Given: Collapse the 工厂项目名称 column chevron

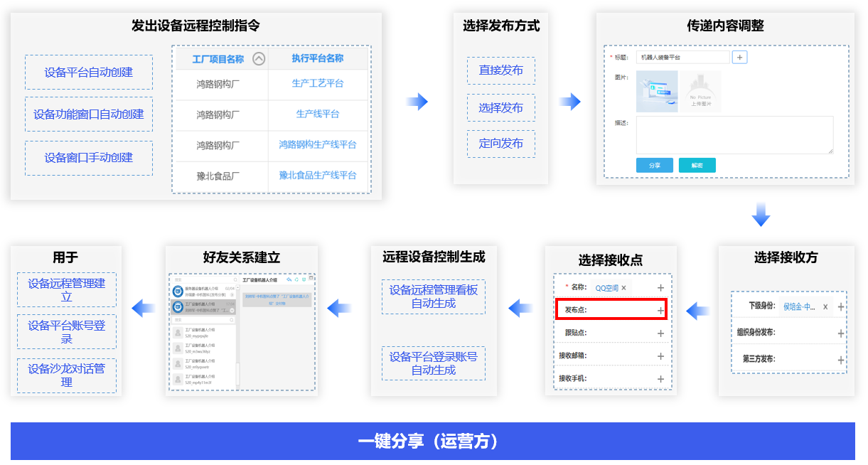Looking at the screenshot, I should pos(259,59).
